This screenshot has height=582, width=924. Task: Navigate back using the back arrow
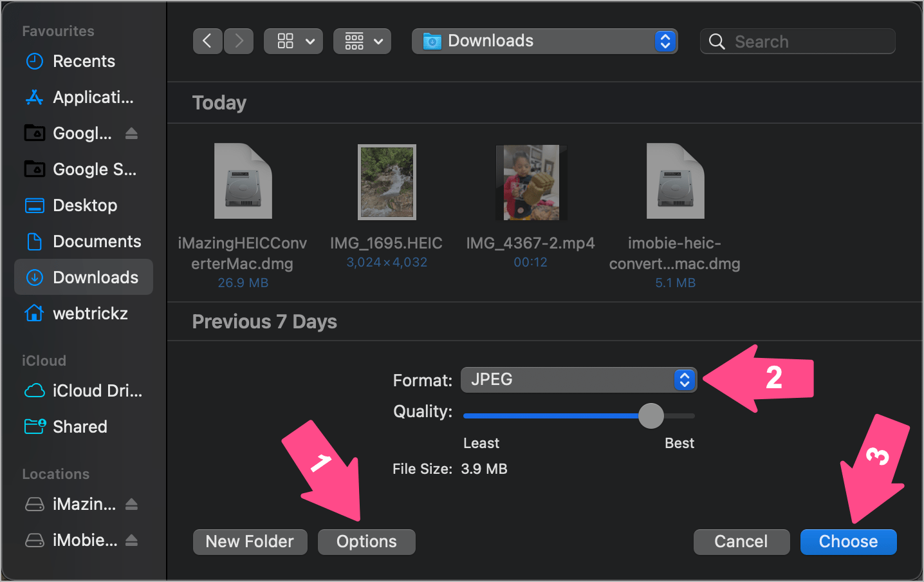(207, 41)
